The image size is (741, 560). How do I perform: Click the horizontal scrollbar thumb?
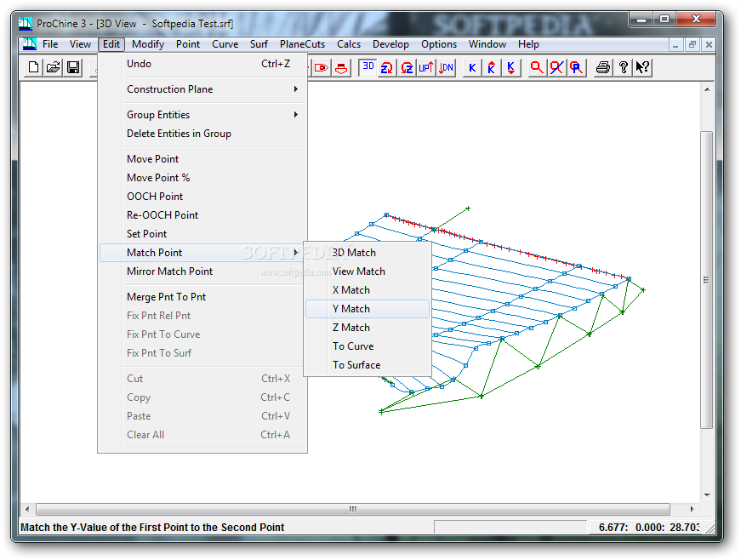pos(353,509)
